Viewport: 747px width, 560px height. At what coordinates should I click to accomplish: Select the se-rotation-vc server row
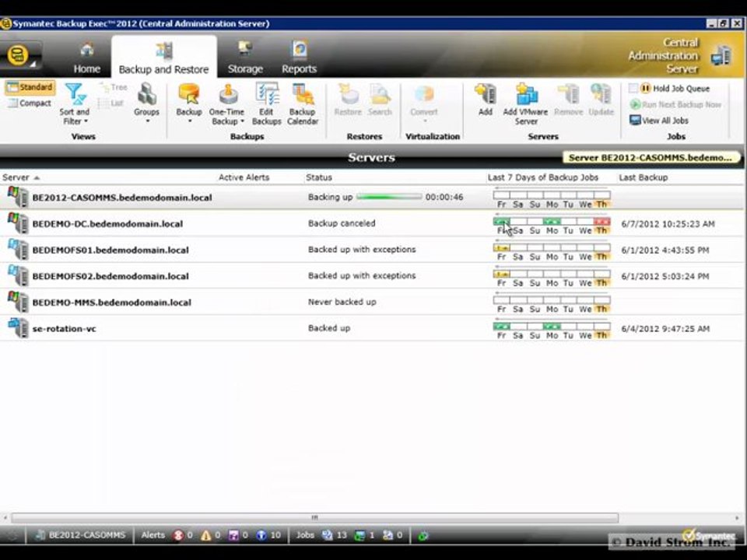pyautogui.click(x=372, y=328)
